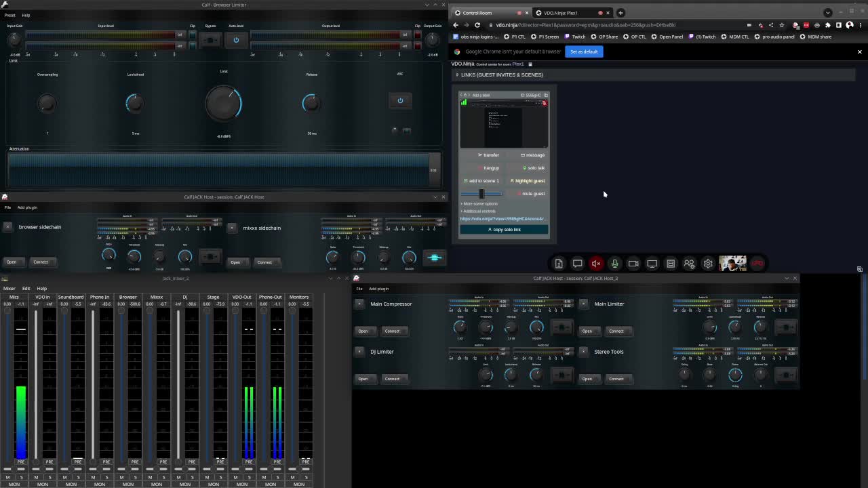Send a message to the guest

point(526,155)
